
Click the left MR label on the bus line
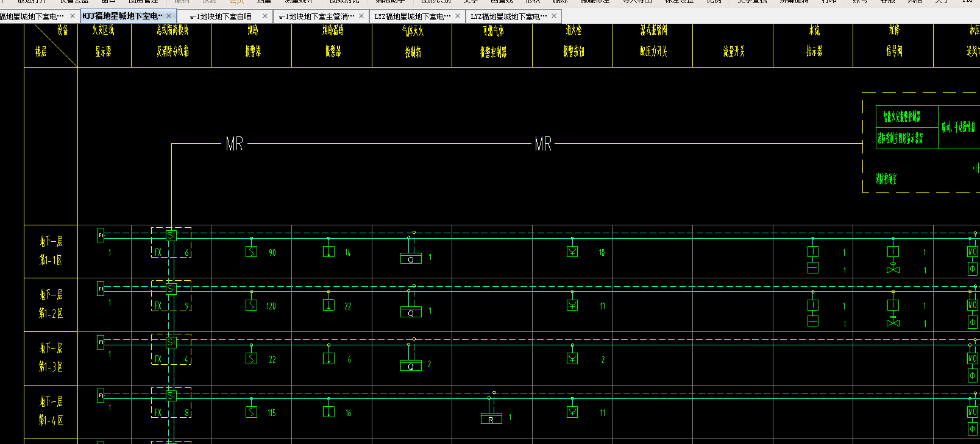(235, 144)
